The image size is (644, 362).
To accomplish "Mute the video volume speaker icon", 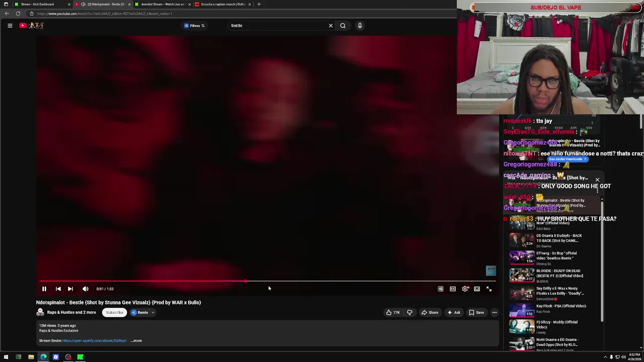I will tap(86, 289).
